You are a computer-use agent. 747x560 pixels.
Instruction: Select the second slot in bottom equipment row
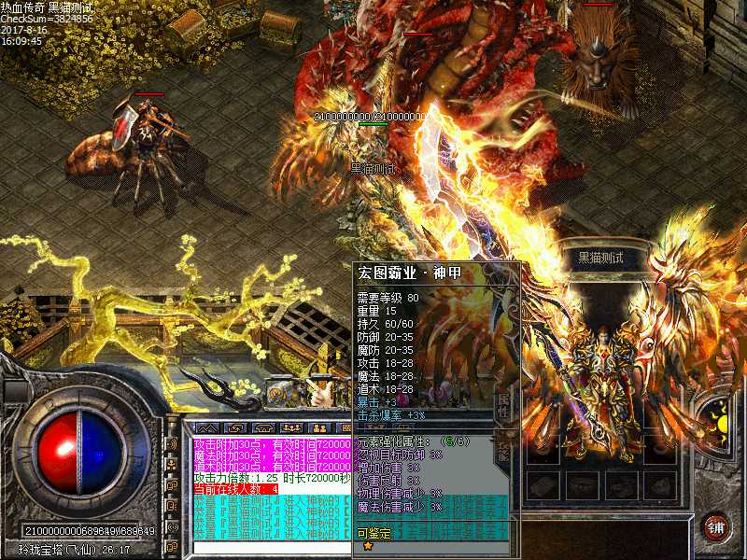[x=582, y=485]
